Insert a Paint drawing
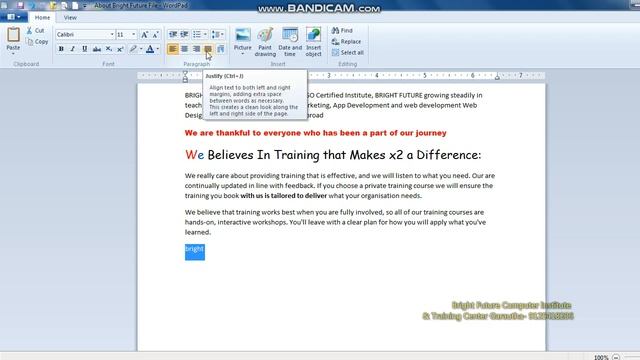Image resolution: width=640 pixels, height=360 pixels. (x=265, y=42)
